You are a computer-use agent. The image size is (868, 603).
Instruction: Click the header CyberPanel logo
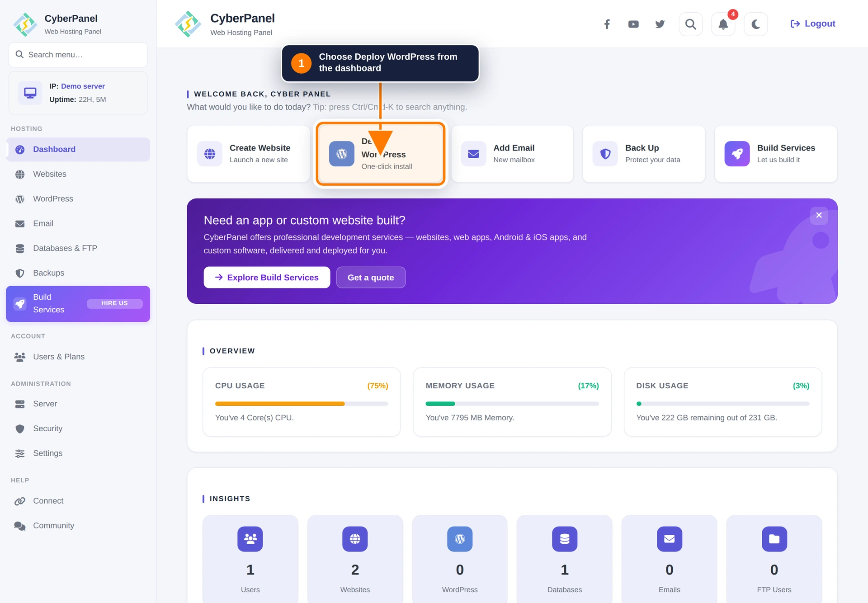(188, 24)
